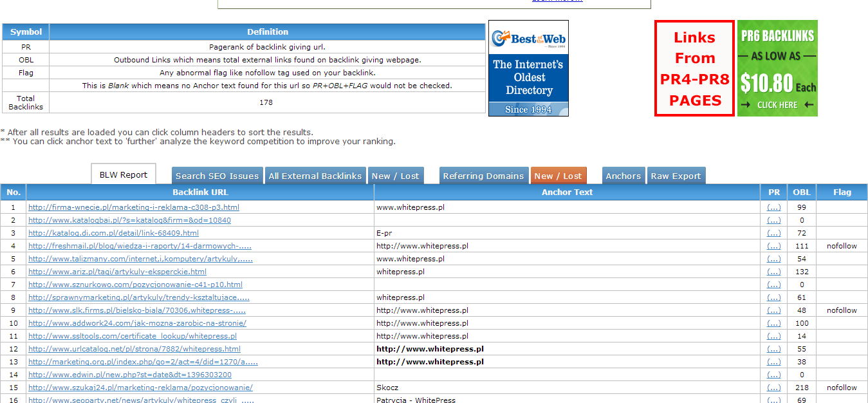
Task: Open katalog.di.com.pl link-68409 URL
Action: [113, 233]
